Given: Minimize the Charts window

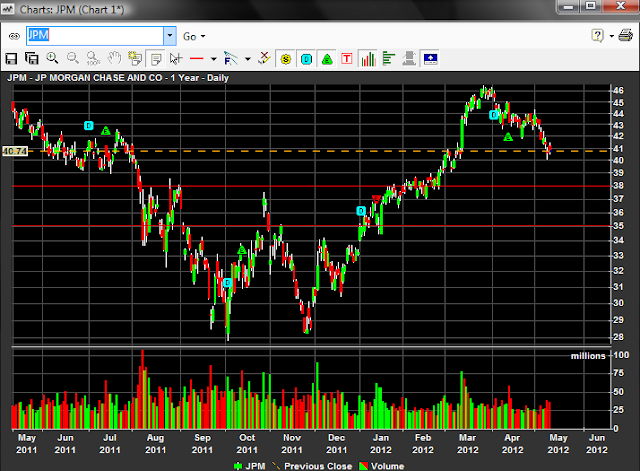Looking at the screenshot, I should click(x=569, y=6).
